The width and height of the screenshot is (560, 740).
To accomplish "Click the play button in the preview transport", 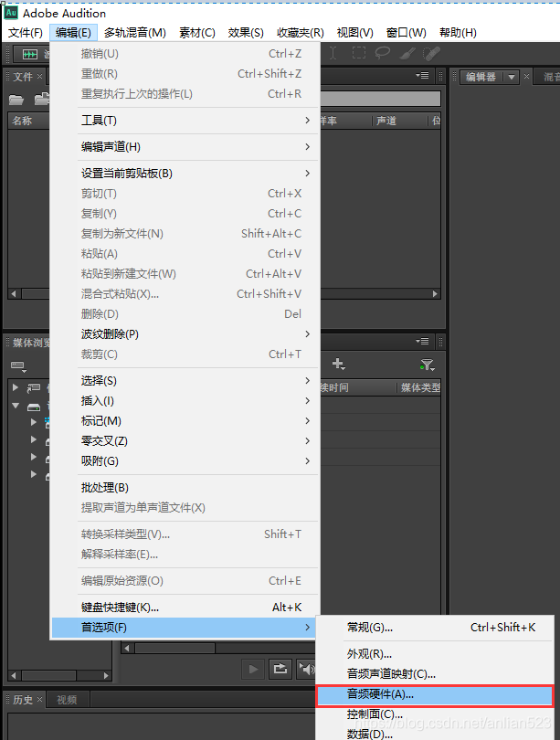I will click(x=253, y=669).
